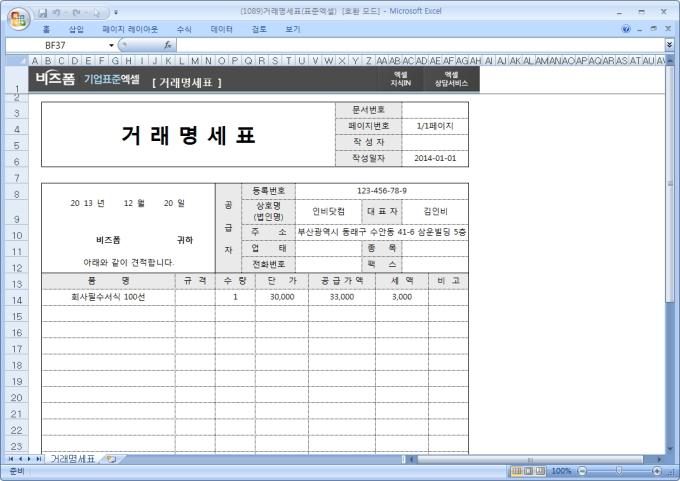The height and width of the screenshot is (481, 680).
Task: Select row 14 header
Action: (16, 300)
